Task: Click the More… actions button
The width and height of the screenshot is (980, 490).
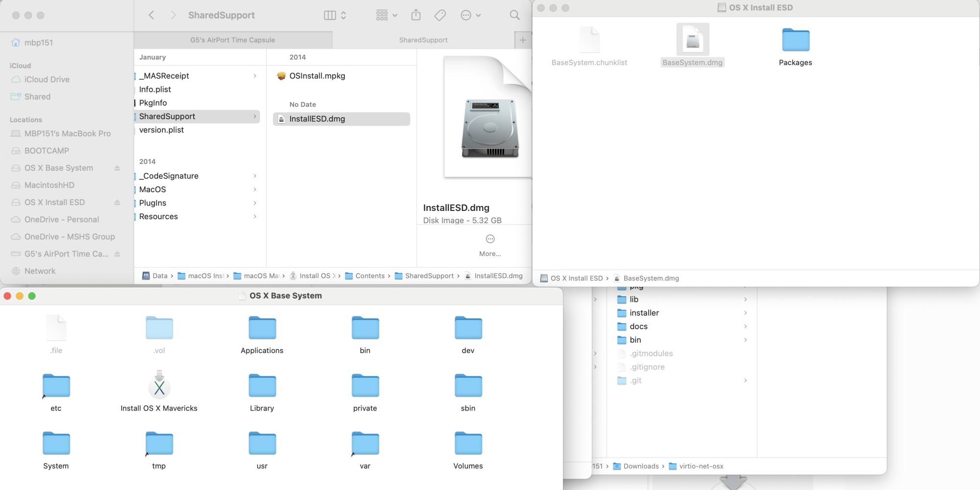Action: (x=490, y=245)
